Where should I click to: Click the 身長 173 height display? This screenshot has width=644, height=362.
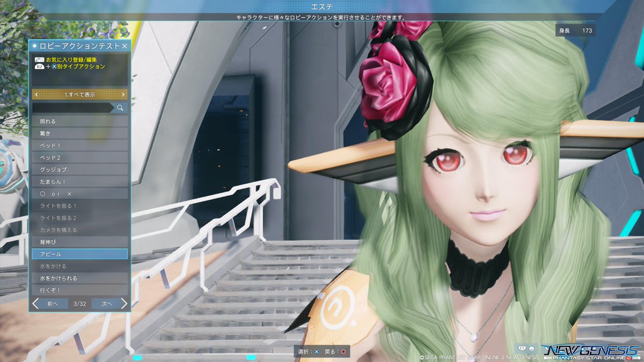click(x=575, y=31)
